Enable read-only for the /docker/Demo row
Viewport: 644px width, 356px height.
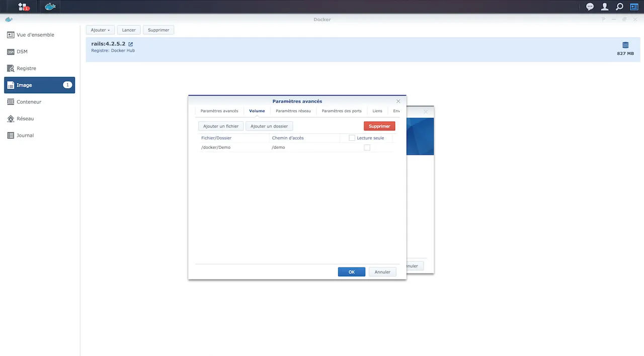tap(367, 147)
